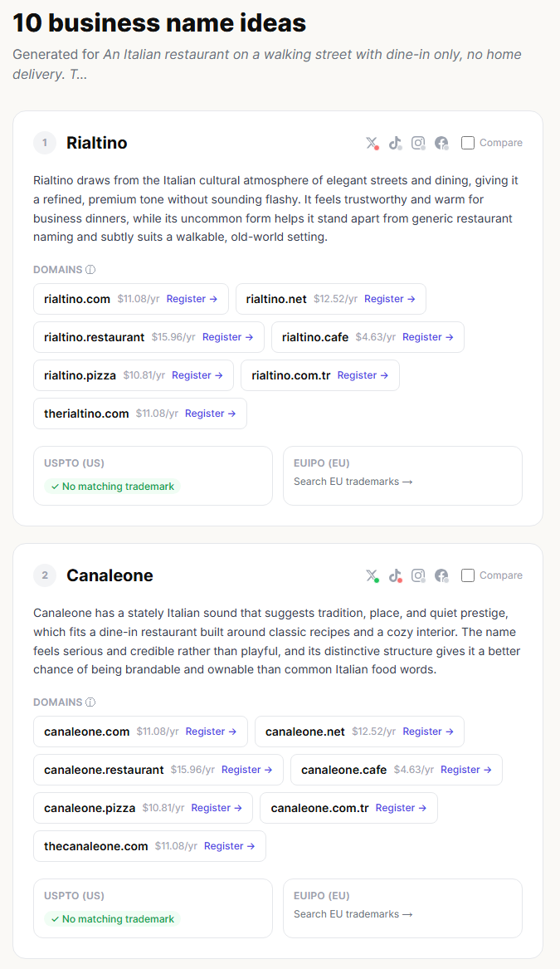Image resolution: width=560 pixels, height=969 pixels.
Task: Register the rialtino.cafe domain
Action: pos(427,337)
